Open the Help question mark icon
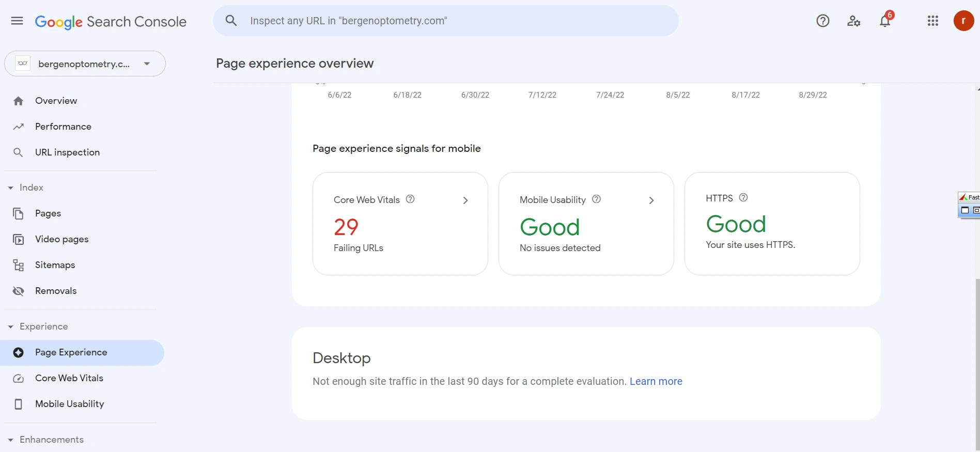The height and width of the screenshot is (452, 980). tap(823, 21)
